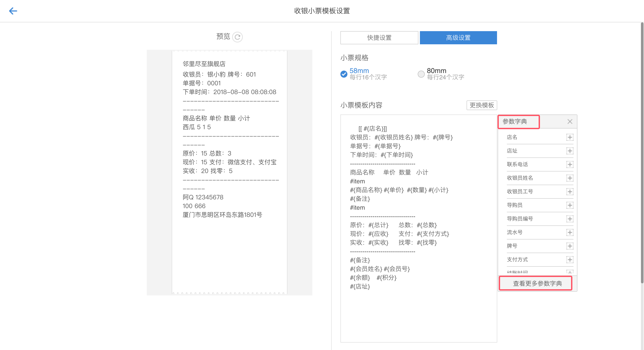Insert 流水号 parameter plus icon
Image resolution: width=644 pixels, height=350 pixels.
tap(570, 232)
